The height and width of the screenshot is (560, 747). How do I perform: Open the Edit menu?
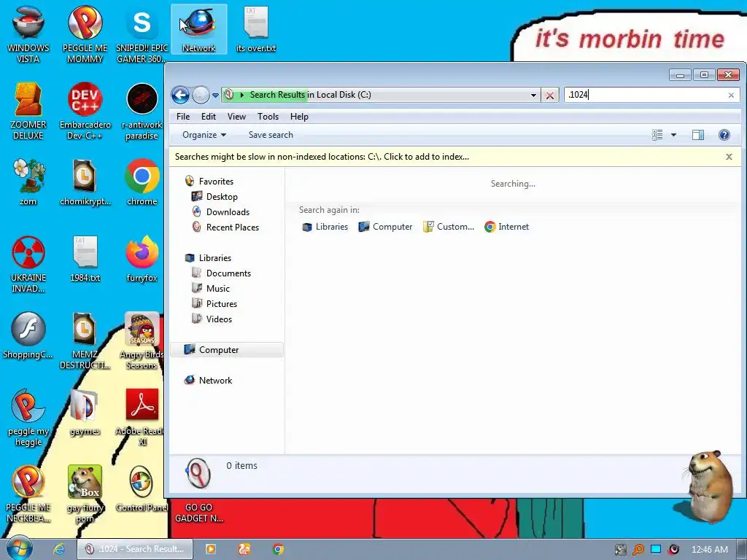(208, 117)
